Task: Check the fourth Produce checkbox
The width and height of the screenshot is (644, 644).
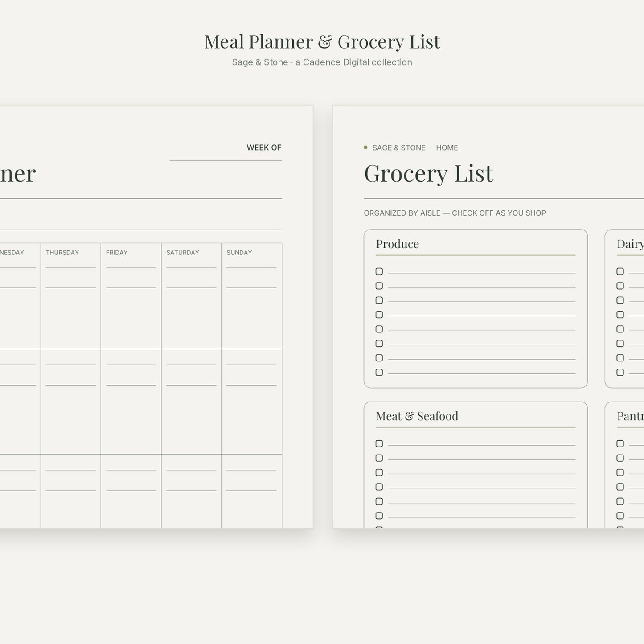Action: coord(379,315)
